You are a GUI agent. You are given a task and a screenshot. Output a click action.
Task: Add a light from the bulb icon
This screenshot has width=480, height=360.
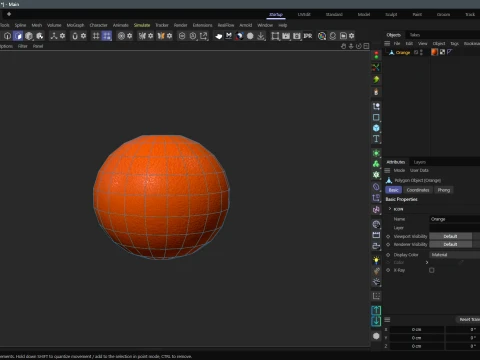376,260
